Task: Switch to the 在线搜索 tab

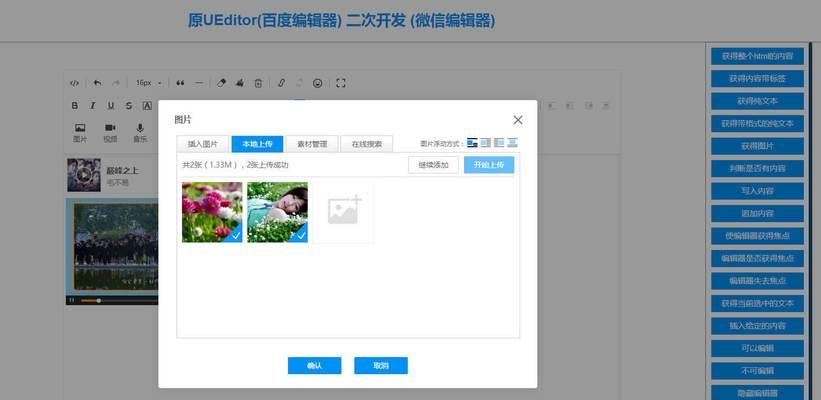Action: point(367,144)
